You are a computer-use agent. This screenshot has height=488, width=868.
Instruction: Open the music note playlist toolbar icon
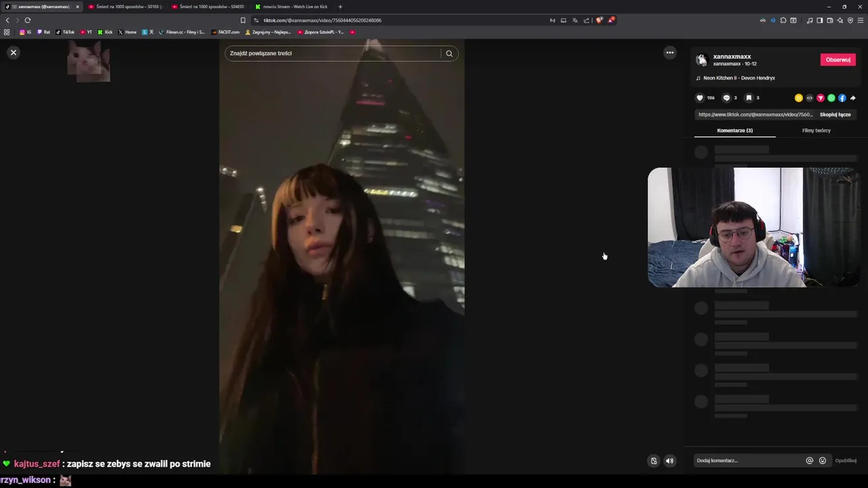(x=810, y=20)
